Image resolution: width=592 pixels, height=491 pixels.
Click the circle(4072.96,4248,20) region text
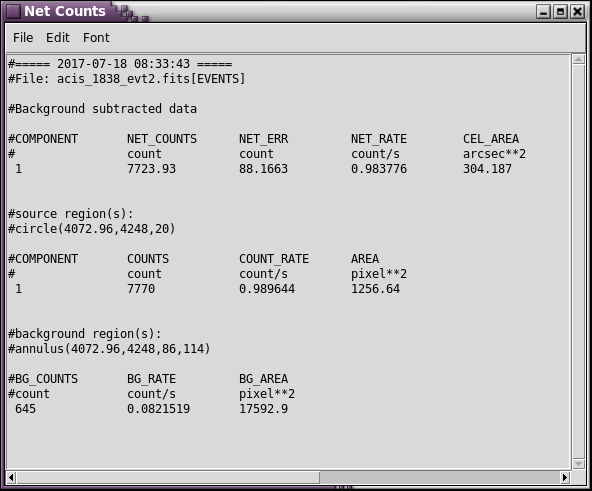point(95,229)
